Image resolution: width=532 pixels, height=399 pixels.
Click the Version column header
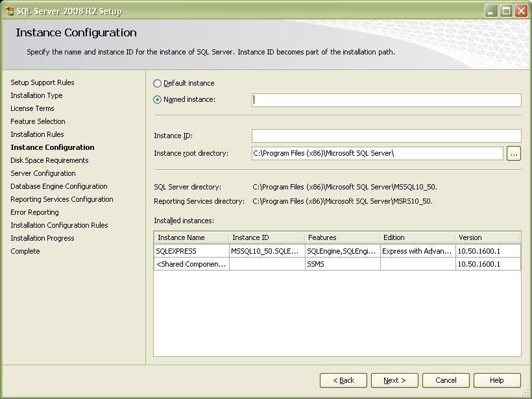tap(488, 237)
